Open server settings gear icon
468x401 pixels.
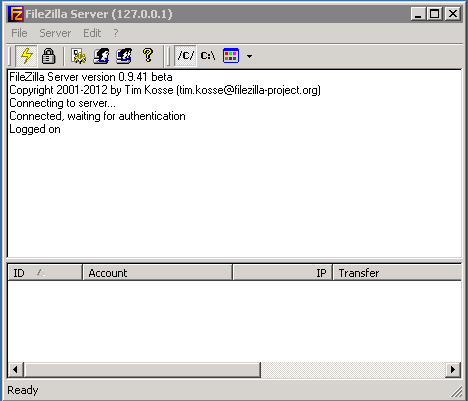(x=78, y=56)
